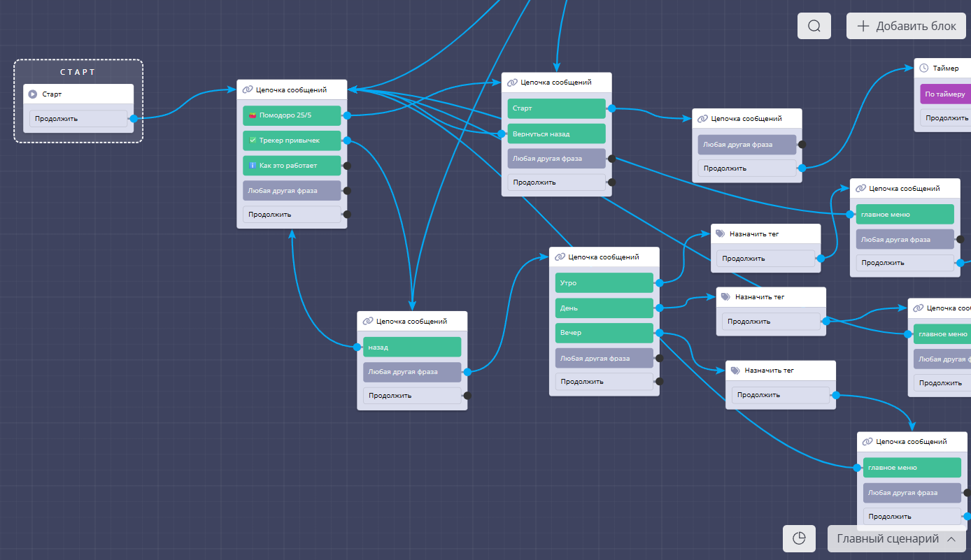Image resolution: width=971 pixels, height=560 pixels.
Task: Select the Трекер привычек option
Action: point(292,141)
